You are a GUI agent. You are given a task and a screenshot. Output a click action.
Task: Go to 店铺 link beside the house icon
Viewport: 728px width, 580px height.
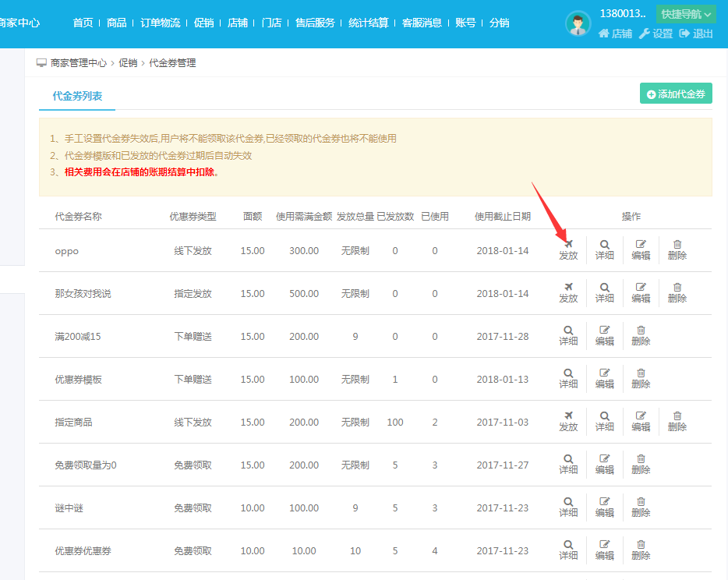point(615,34)
